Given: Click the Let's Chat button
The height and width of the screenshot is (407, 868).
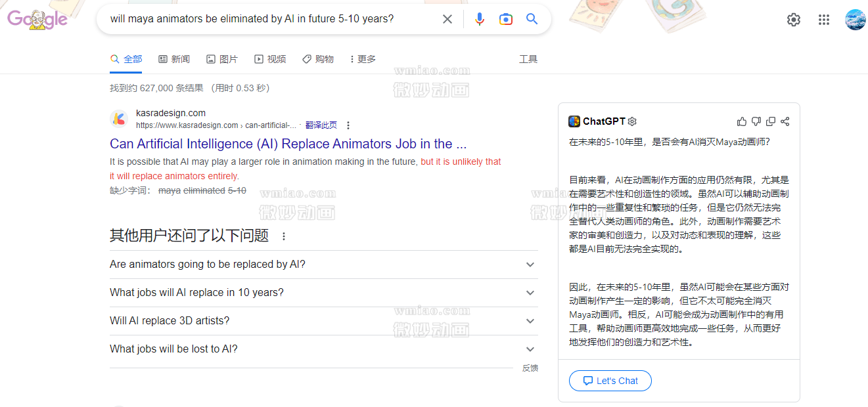Looking at the screenshot, I should (610, 381).
